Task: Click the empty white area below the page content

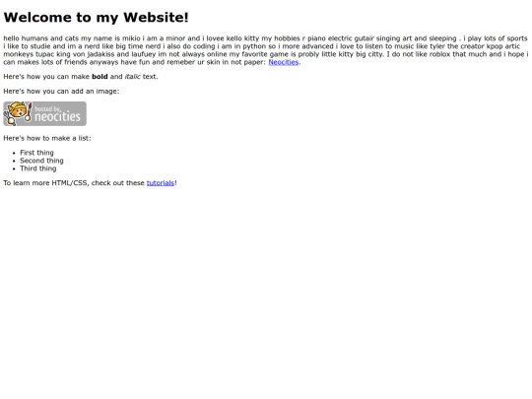Action: 266,289
